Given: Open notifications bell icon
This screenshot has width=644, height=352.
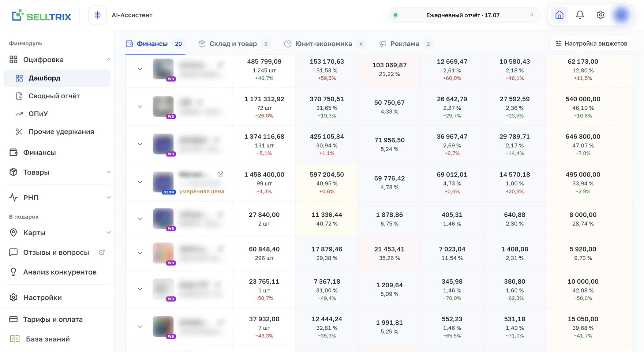Looking at the screenshot, I should pyautogui.click(x=580, y=15).
